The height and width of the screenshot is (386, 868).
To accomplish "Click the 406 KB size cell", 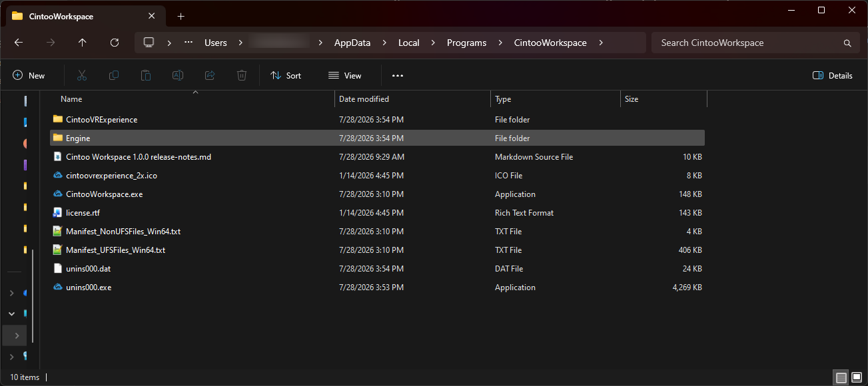I will 689,250.
